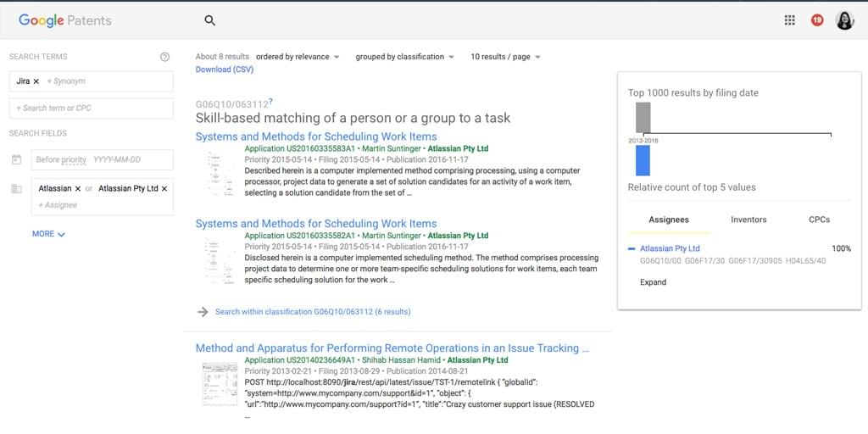868x434 pixels.
Task: Click the YYYY-MM-DD date field
Action: [x=116, y=160]
